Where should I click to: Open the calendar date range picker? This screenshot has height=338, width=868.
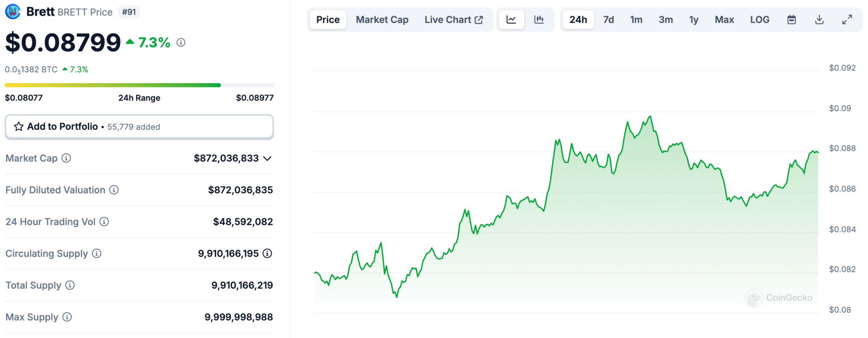click(x=791, y=20)
